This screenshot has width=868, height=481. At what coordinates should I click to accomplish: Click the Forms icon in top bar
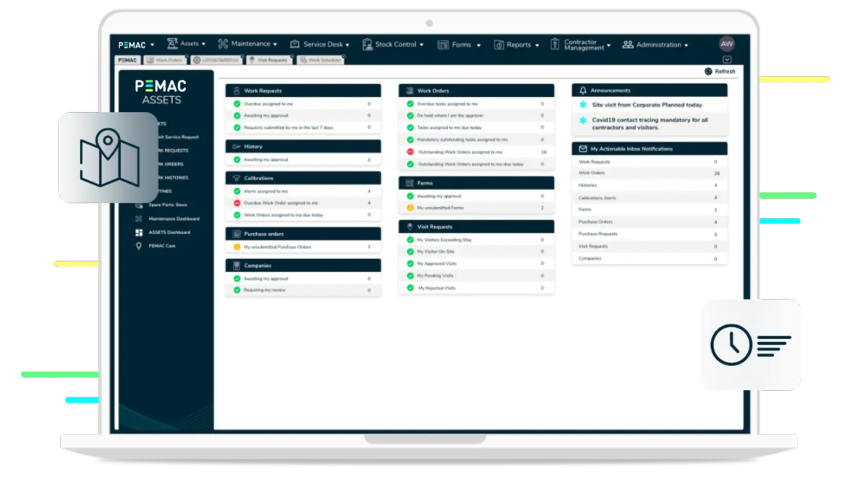click(x=443, y=45)
